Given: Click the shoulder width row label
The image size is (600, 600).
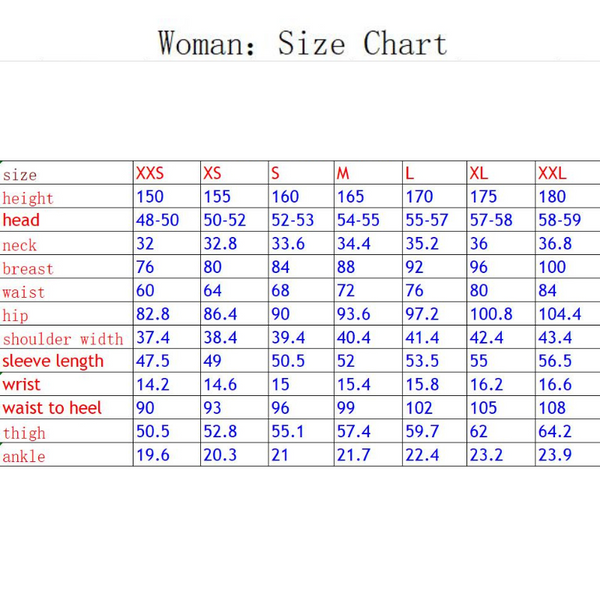Looking at the screenshot, I should coord(63,339).
